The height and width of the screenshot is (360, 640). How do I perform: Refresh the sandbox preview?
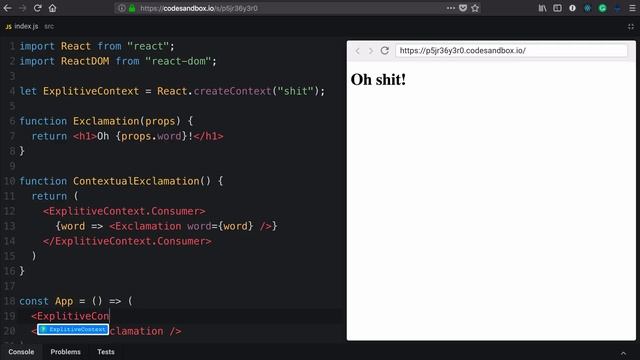pos(384,50)
